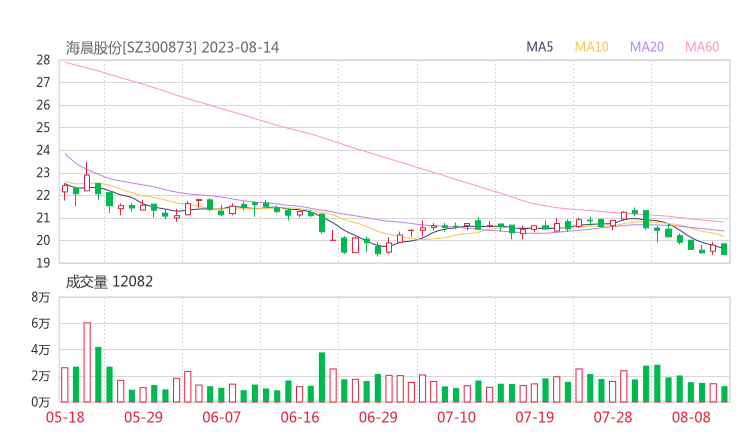Click the tallest red volume bar near 6万
The height and width of the screenshot is (440, 740).
click(x=87, y=363)
